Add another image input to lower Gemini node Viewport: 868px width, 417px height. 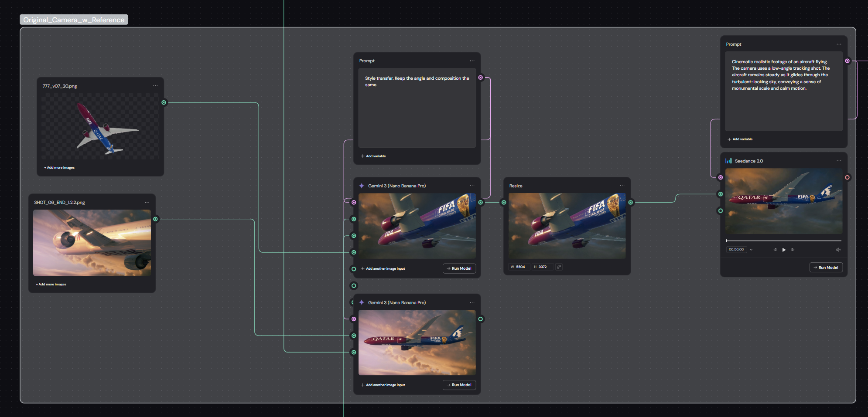[383, 385]
